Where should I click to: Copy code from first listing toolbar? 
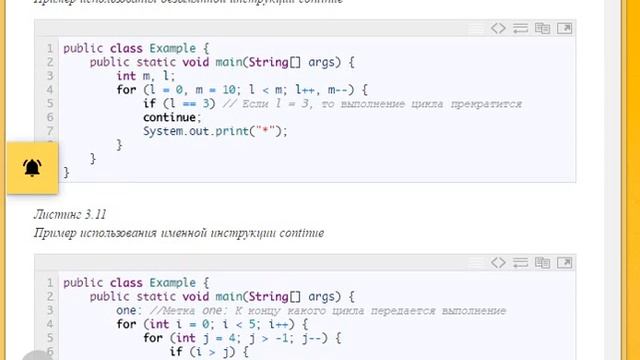[x=542, y=28]
